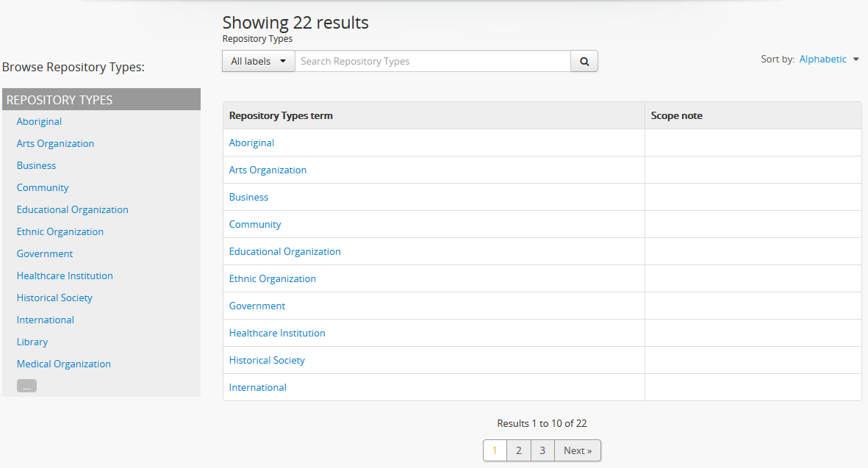
Task: Open Healthcare Institution in results table
Action: (277, 333)
